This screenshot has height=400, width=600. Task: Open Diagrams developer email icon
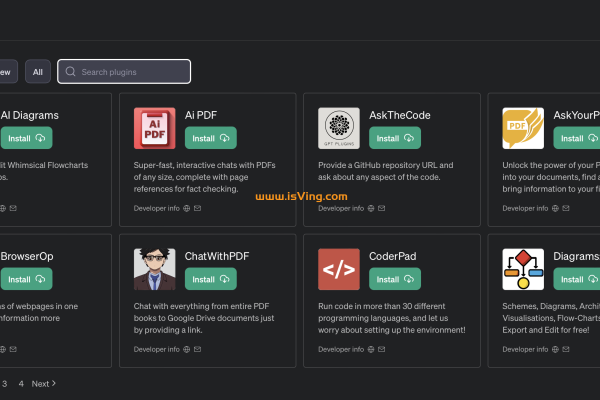[x=566, y=349]
